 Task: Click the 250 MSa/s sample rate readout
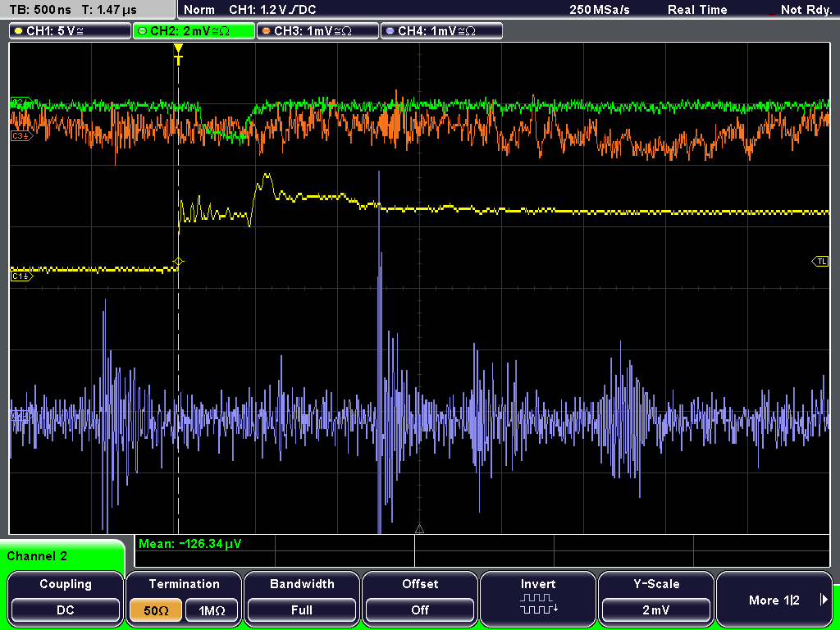600,10
